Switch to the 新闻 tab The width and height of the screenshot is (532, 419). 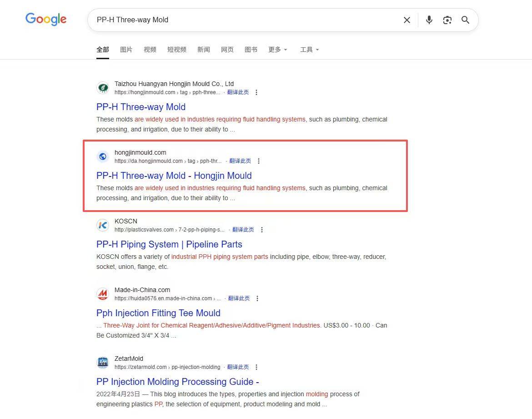click(x=203, y=50)
